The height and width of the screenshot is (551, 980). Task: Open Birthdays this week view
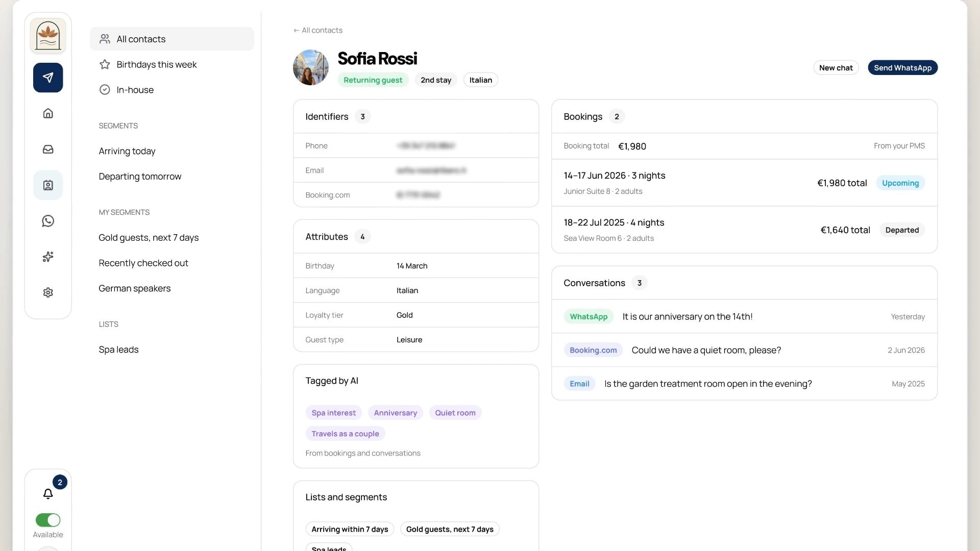tap(172, 64)
